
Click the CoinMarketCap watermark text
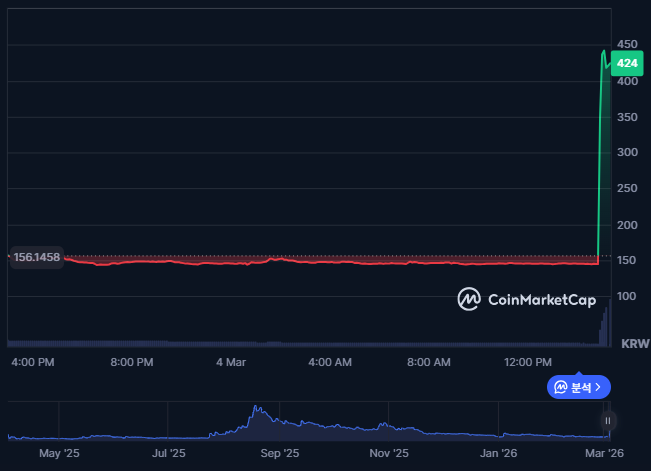[x=541, y=298]
